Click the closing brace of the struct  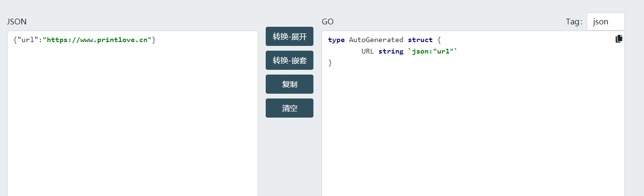[x=330, y=63]
